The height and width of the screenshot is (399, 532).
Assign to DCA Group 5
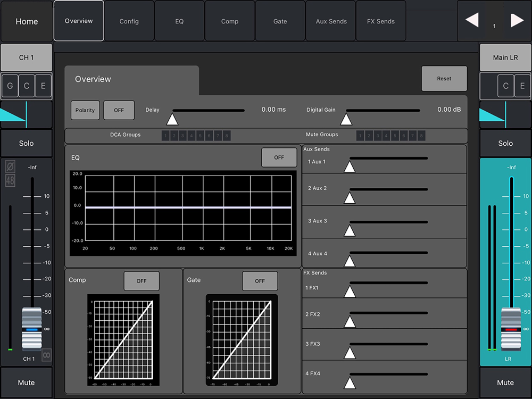point(200,136)
